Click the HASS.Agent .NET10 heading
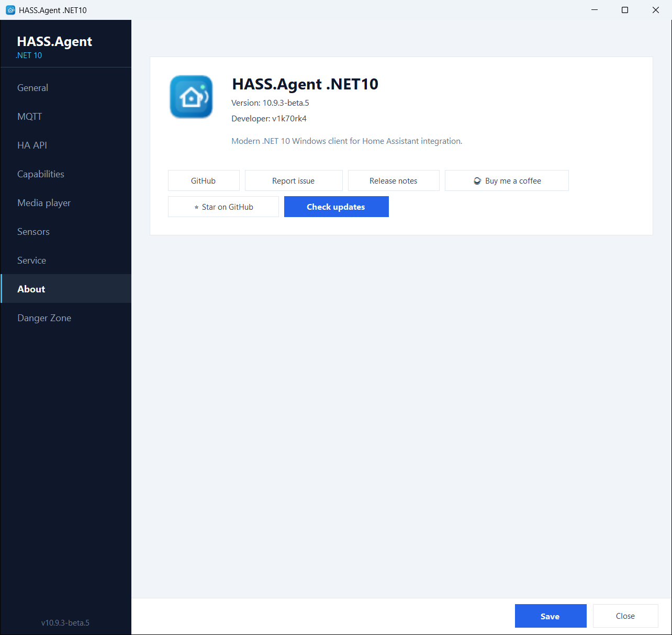Image resolution: width=672 pixels, height=635 pixels. [305, 84]
